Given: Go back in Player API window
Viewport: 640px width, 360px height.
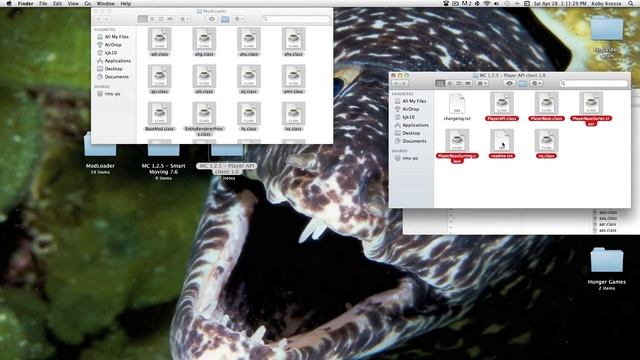Looking at the screenshot, I should point(395,83).
